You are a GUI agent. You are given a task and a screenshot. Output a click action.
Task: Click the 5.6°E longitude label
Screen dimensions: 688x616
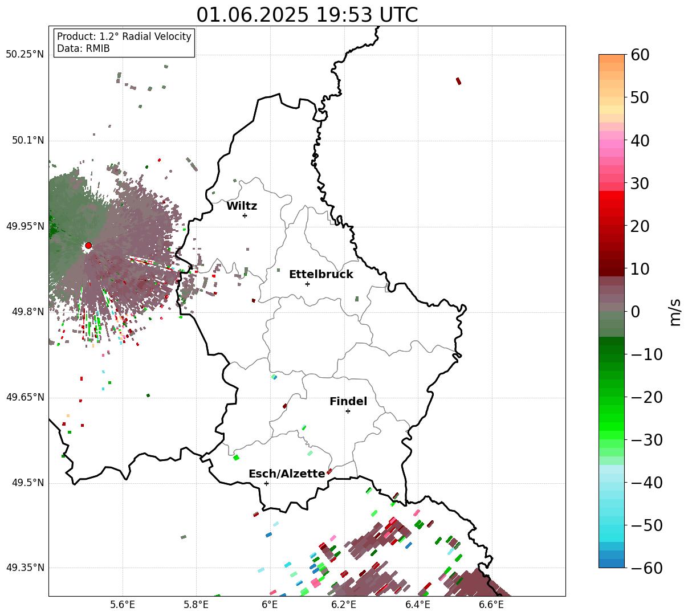[123, 605]
